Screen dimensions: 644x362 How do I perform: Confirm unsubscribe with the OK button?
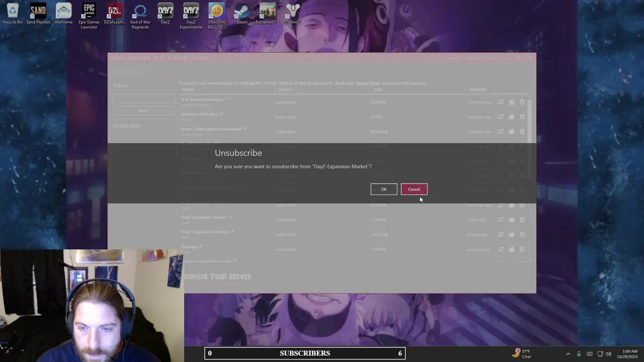(383, 189)
